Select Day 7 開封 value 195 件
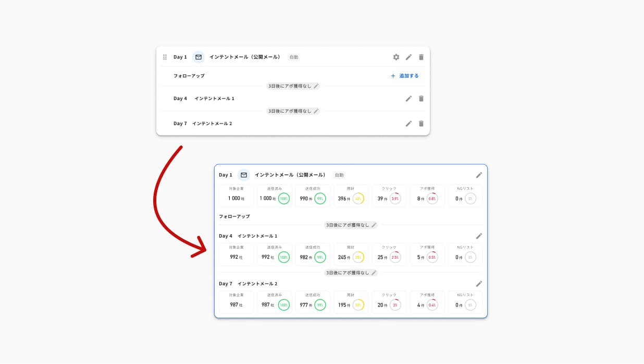Screen dimensions: 644x364 pyautogui.click(x=344, y=305)
